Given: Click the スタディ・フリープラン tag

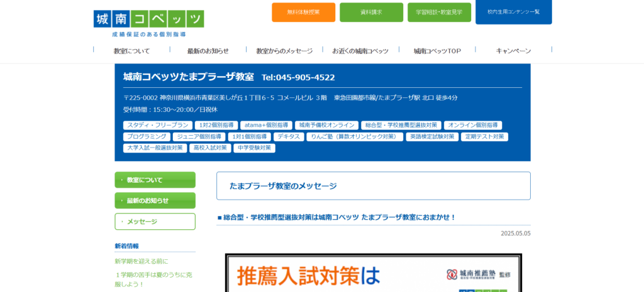Looking at the screenshot, I should pos(157,126).
